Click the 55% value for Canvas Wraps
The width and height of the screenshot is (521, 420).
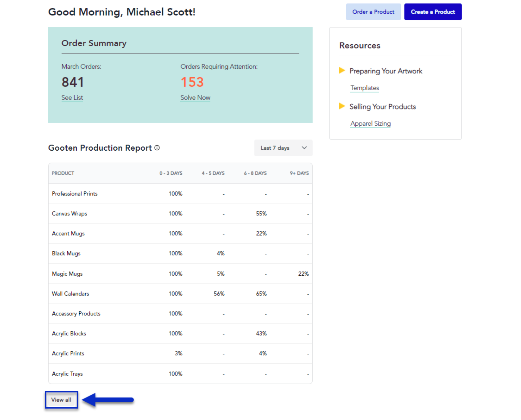[261, 214]
